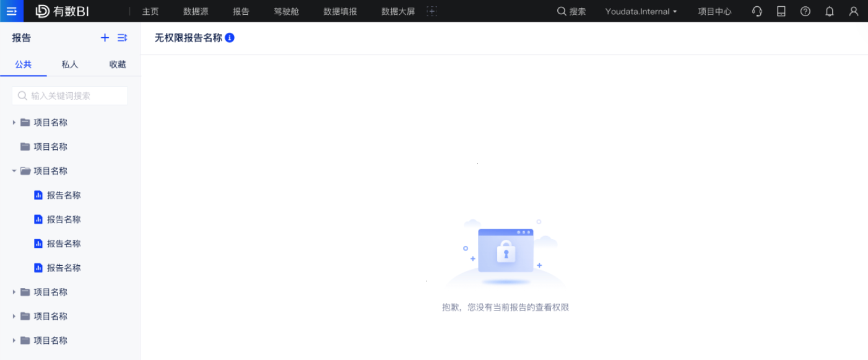Image resolution: width=868 pixels, height=360 pixels.
Task: Open the Youdata.Internal dropdown
Action: [641, 11]
